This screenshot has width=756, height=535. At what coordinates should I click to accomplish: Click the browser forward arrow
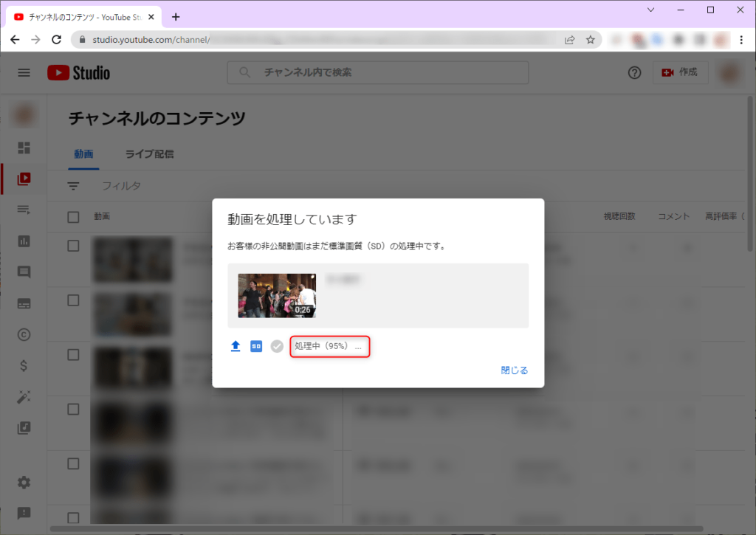[x=35, y=40]
